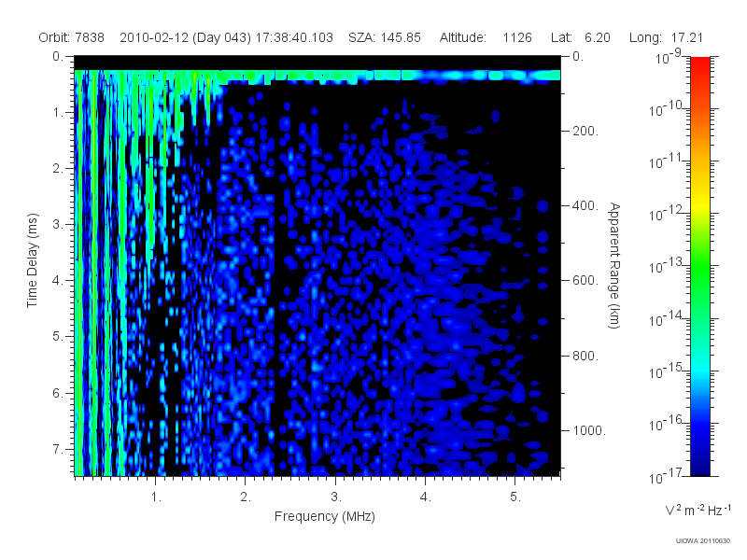Click the 3. frequency tick label
Image resolution: width=747 pixels, height=560 pixels.
(336, 497)
